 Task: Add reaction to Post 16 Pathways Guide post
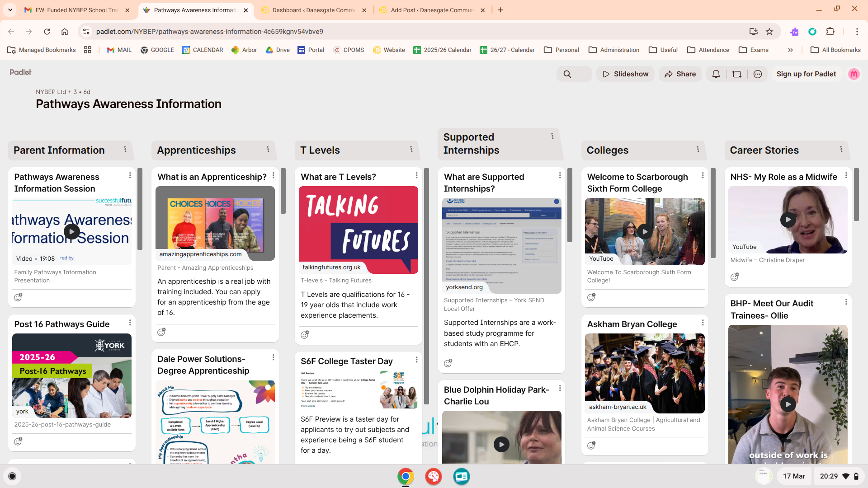tap(18, 441)
